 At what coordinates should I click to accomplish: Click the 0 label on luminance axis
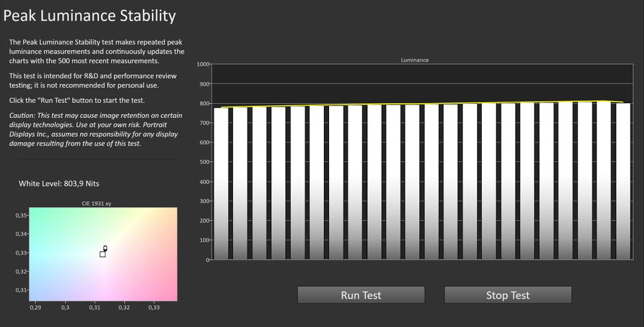(207, 260)
